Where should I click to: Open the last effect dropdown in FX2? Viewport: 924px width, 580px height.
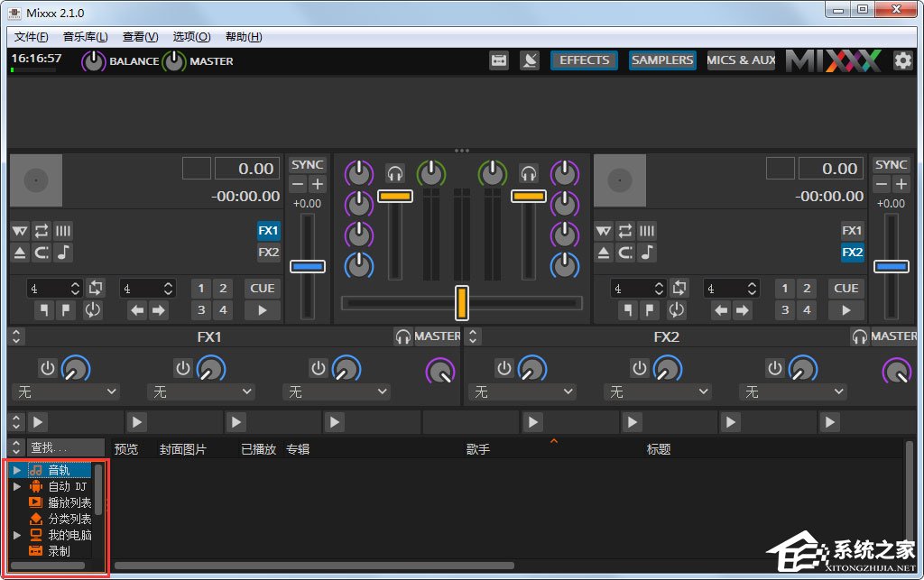pyautogui.click(x=792, y=392)
